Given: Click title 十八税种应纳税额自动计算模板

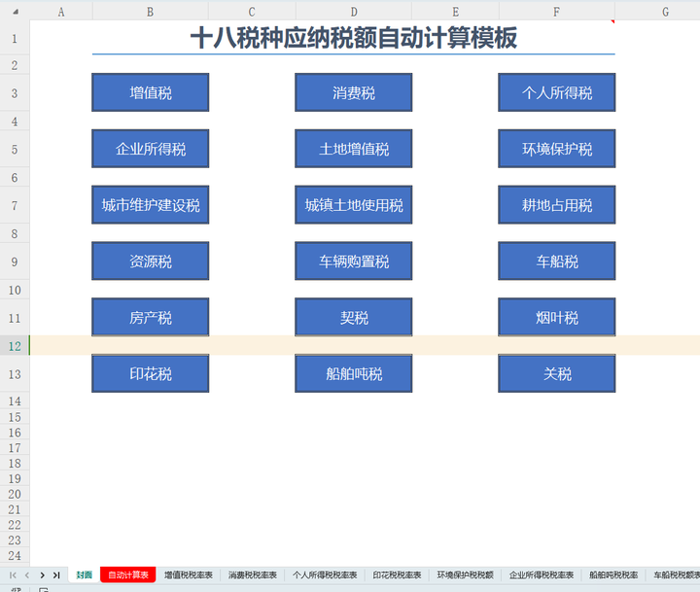Looking at the screenshot, I should point(354,38).
